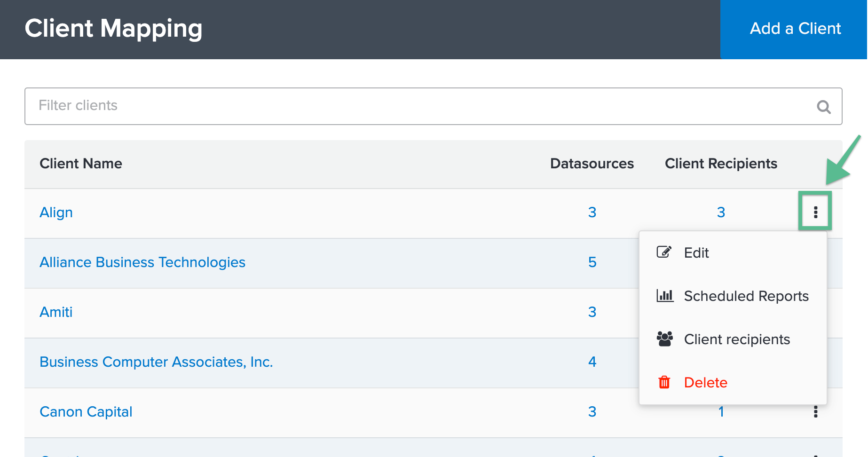
Task: Click the Client Name column header
Action: point(81,164)
